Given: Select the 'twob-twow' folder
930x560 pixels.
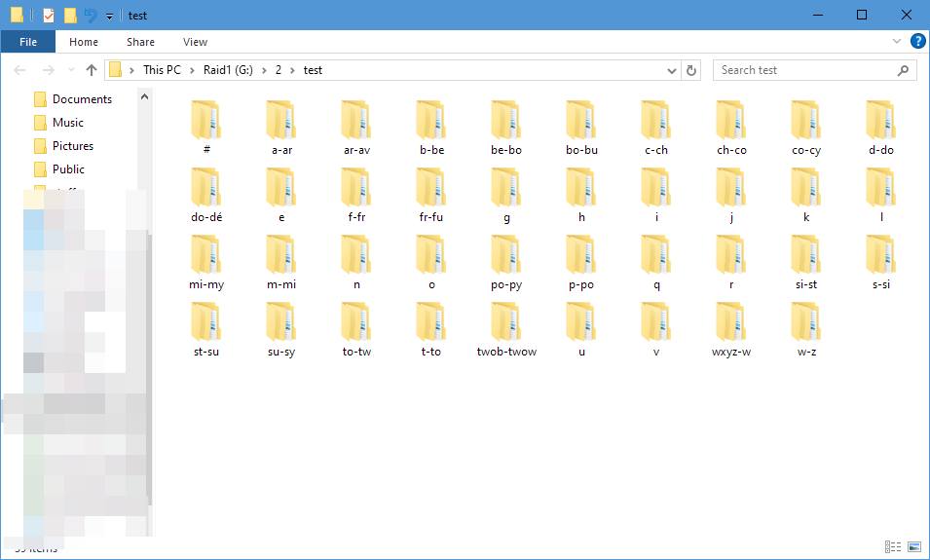Looking at the screenshot, I should pyautogui.click(x=506, y=328).
